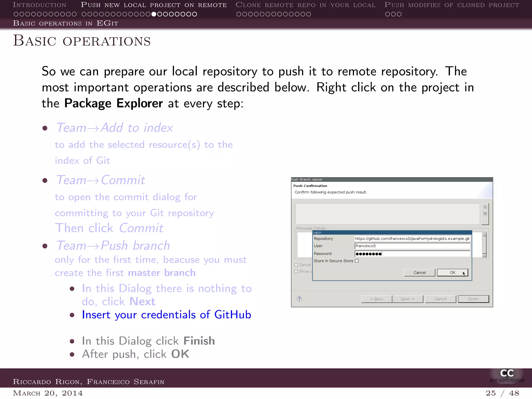Click scroll down arrow in Message Details

[x=484, y=255]
